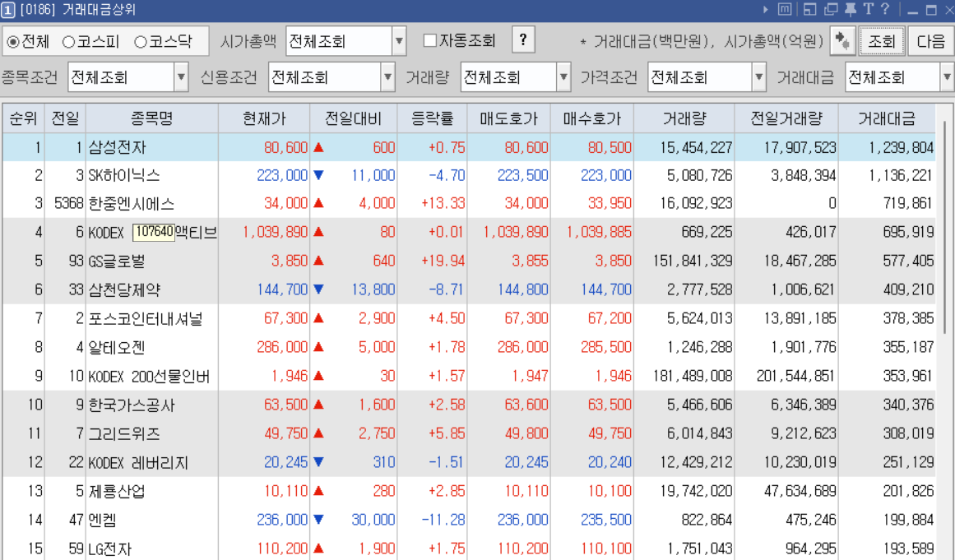Image resolution: width=955 pixels, height=560 pixels.
Task: Click the small play arrow in title bar
Action: [766, 10]
